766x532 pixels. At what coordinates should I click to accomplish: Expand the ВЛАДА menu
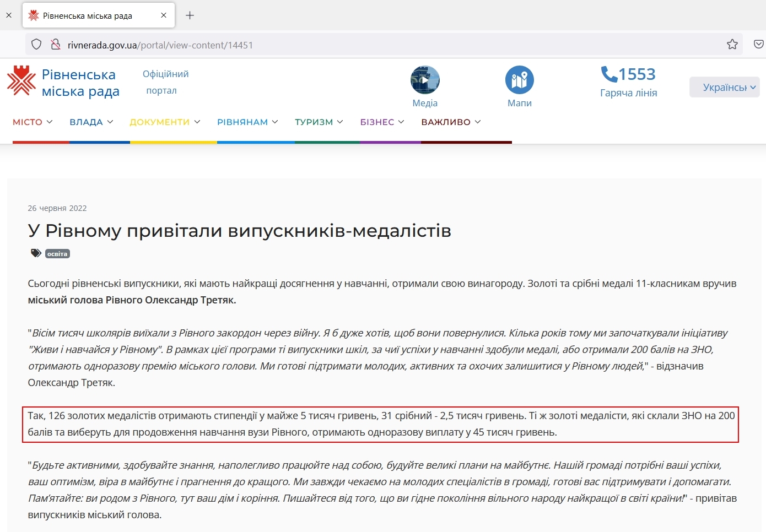click(91, 122)
